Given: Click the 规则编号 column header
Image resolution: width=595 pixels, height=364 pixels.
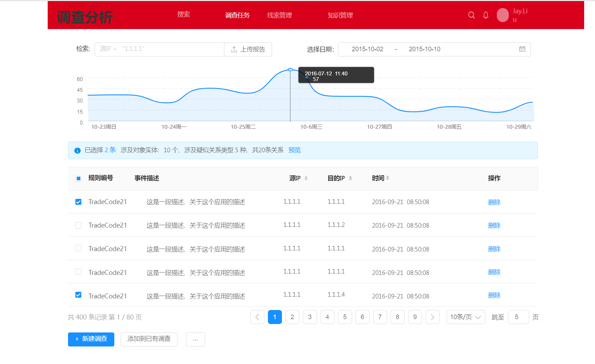Looking at the screenshot, I should (x=101, y=178).
